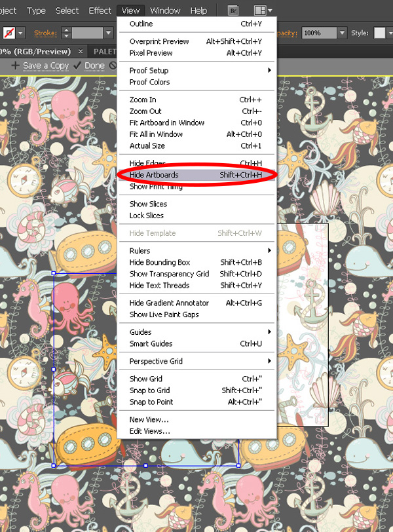Expand the Rulers submenu arrow
393x532 pixels.
tap(270, 250)
